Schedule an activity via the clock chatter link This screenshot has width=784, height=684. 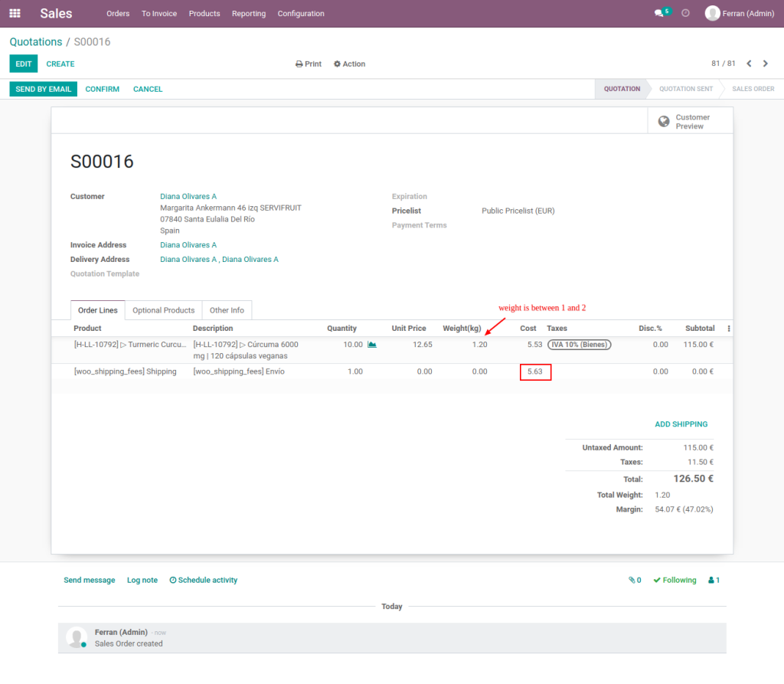pyautogui.click(x=203, y=580)
